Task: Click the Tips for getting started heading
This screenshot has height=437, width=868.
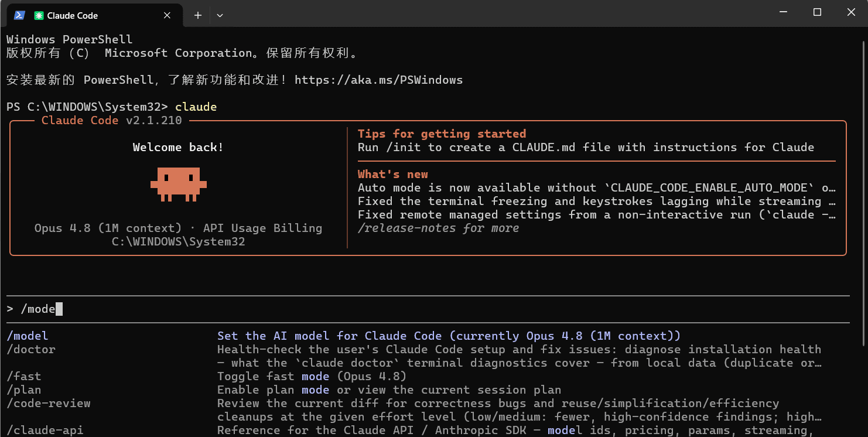Action: (442, 134)
